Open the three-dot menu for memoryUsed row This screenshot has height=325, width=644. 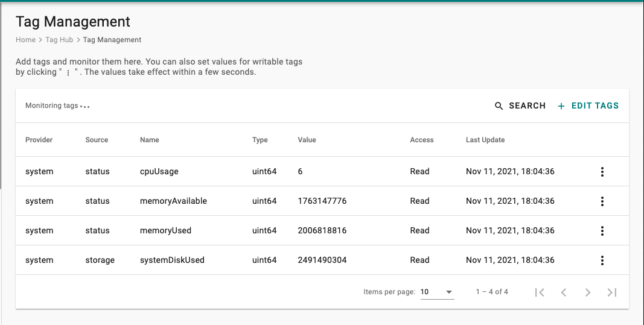pos(602,230)
